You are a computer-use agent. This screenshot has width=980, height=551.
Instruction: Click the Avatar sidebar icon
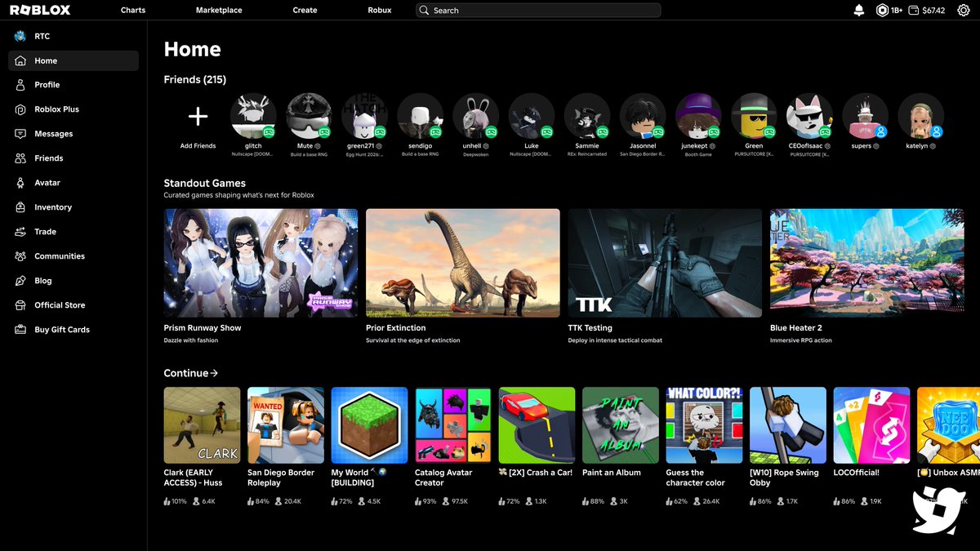[20, 183]
